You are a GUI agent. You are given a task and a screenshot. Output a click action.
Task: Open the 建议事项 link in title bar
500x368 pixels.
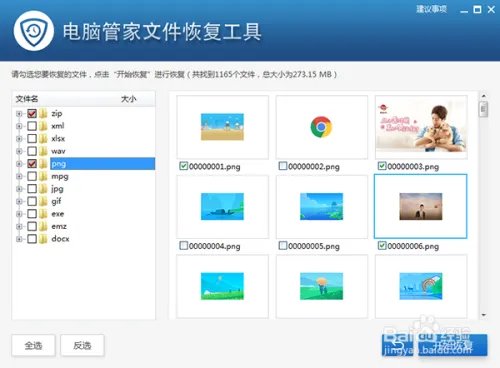pyautogui.click(x=431, y=9)
